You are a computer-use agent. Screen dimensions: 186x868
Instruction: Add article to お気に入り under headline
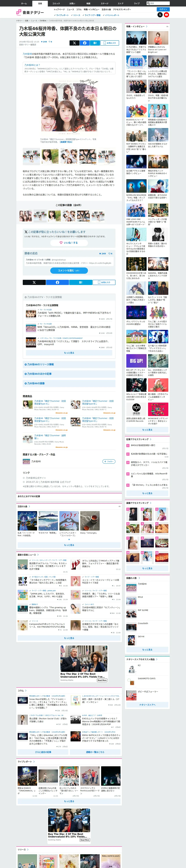point(110,43)
